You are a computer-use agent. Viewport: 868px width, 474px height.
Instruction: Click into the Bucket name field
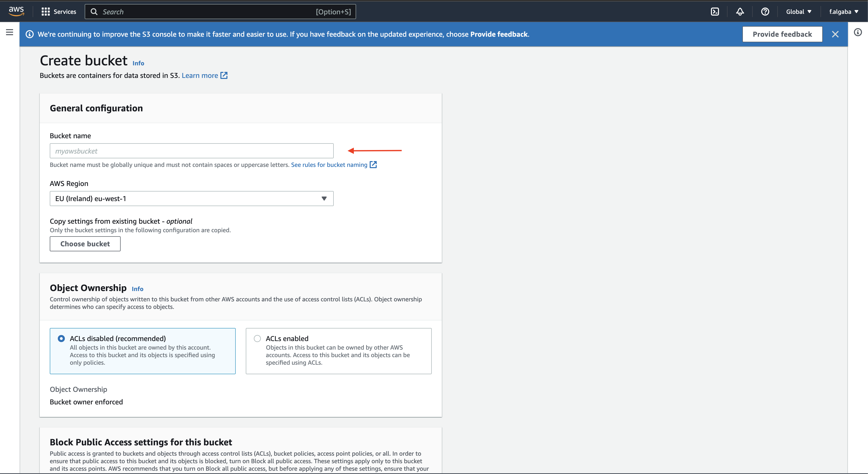click(x=191, y=151)
